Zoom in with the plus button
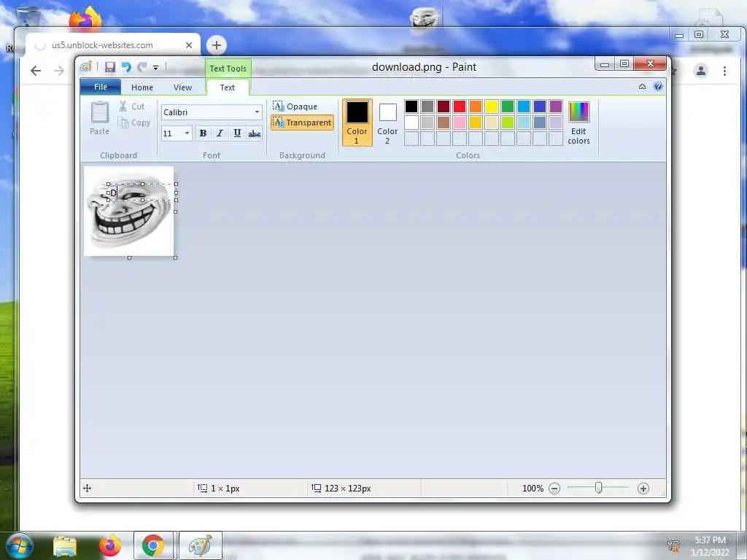The image size is (747, 560). (x=643, y=489)
